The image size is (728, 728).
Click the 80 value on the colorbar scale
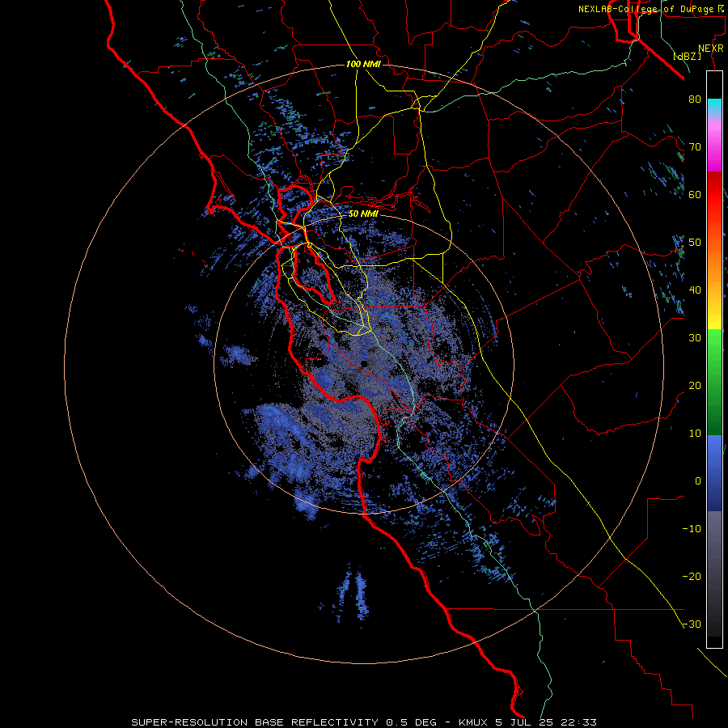pyautogui.click(x=695, y=99)
